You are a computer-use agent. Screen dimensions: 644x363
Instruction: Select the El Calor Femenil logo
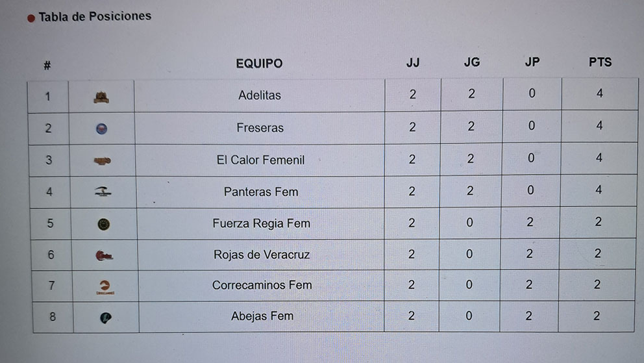click(102, 160)
